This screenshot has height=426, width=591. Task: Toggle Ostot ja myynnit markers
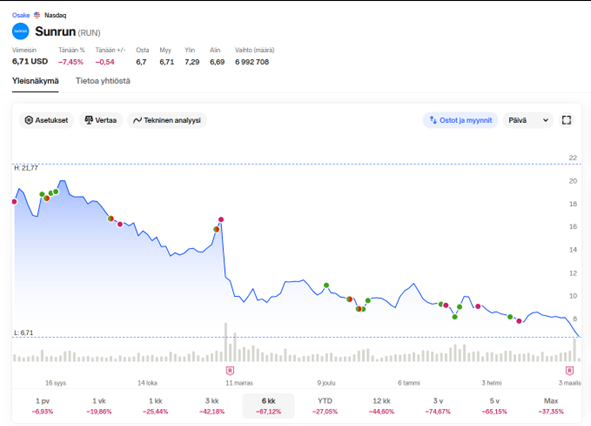(460, 120)
